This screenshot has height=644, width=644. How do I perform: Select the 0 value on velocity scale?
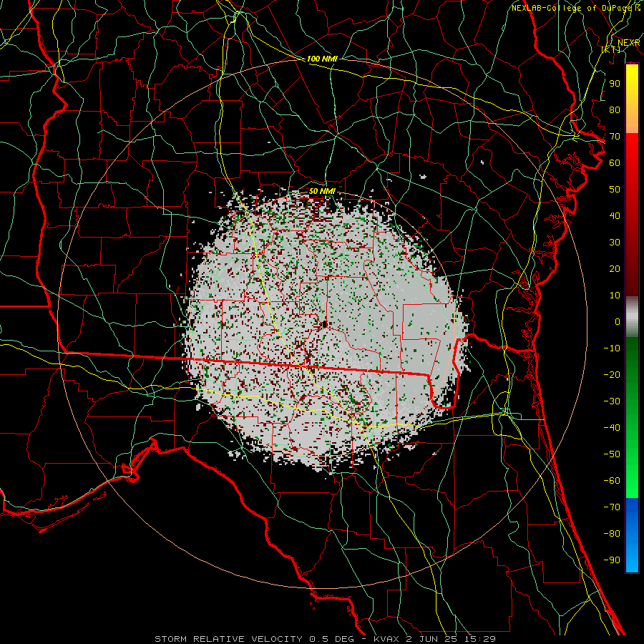coord(618,322)
